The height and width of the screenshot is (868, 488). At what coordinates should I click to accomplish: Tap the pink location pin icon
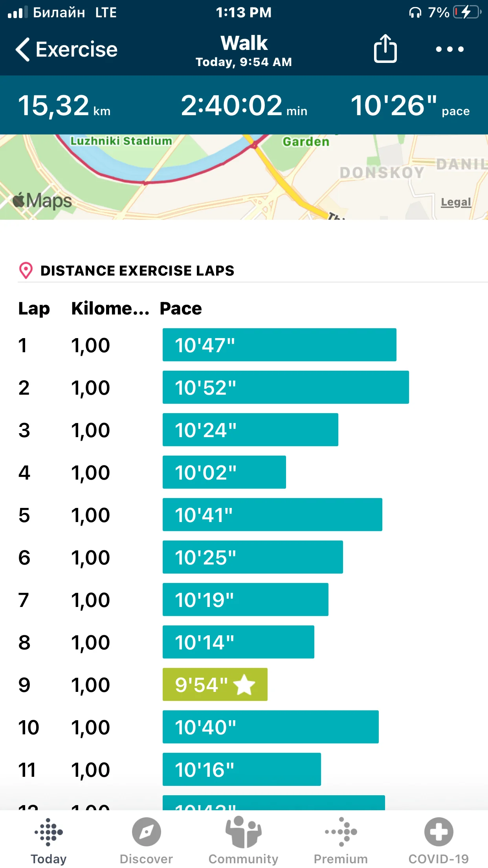coord(26,270)
